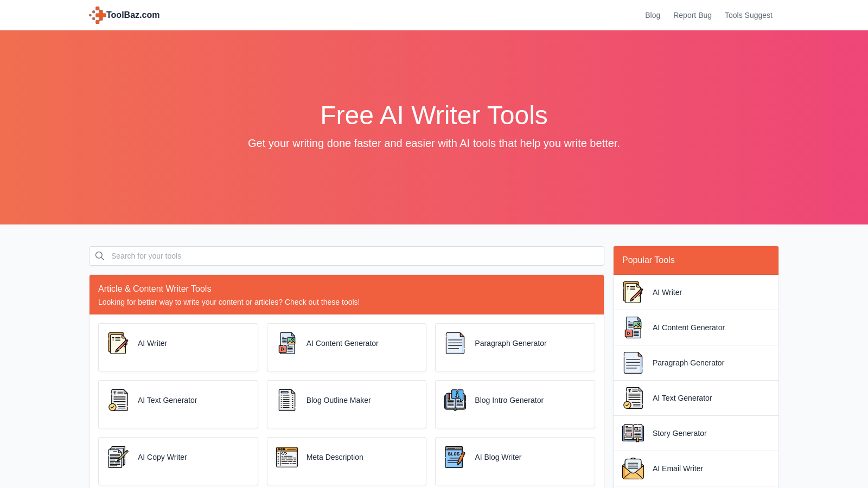Click the Blog Intro Generator icon

click(455, 400)
